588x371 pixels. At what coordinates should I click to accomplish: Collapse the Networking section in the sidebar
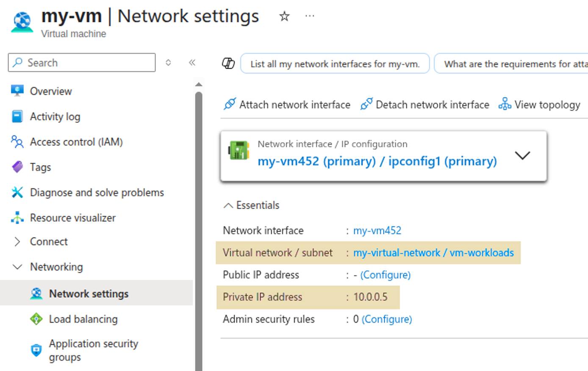pyautogui.click(x=17, y=267)
